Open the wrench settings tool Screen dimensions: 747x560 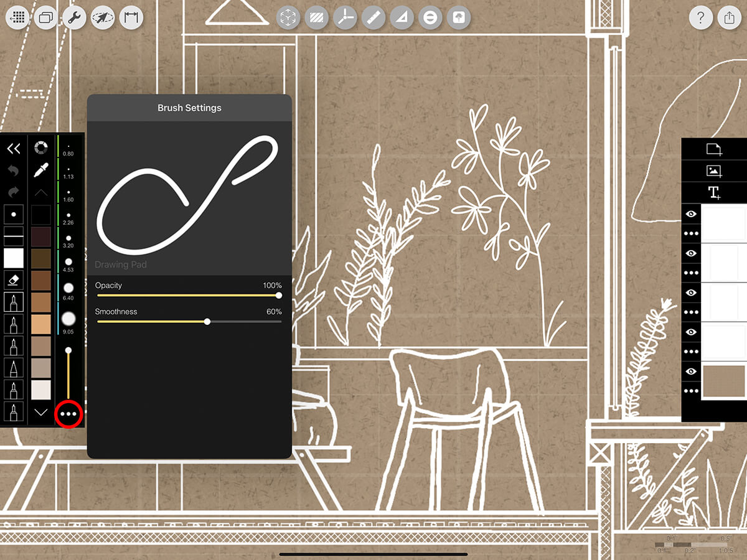tap(74, 18)
